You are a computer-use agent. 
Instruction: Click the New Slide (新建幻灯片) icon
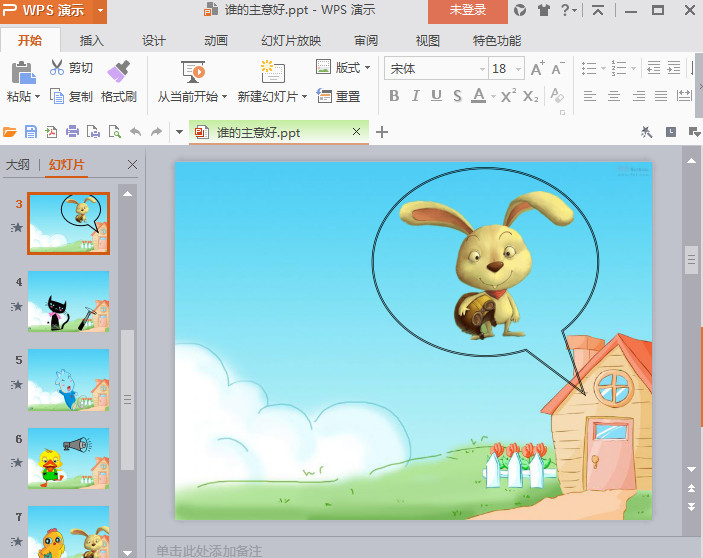pos(272,72)
